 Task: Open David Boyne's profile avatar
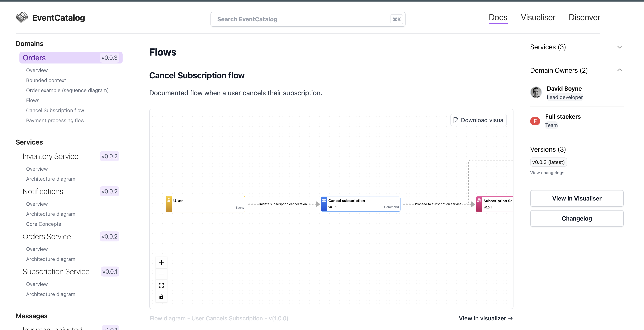point(536,92)
